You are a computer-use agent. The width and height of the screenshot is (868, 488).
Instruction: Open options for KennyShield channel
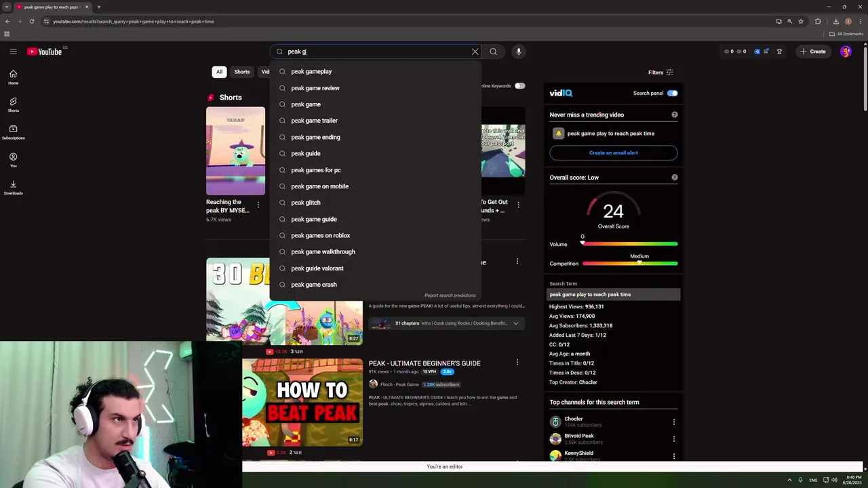coord(673,456)
